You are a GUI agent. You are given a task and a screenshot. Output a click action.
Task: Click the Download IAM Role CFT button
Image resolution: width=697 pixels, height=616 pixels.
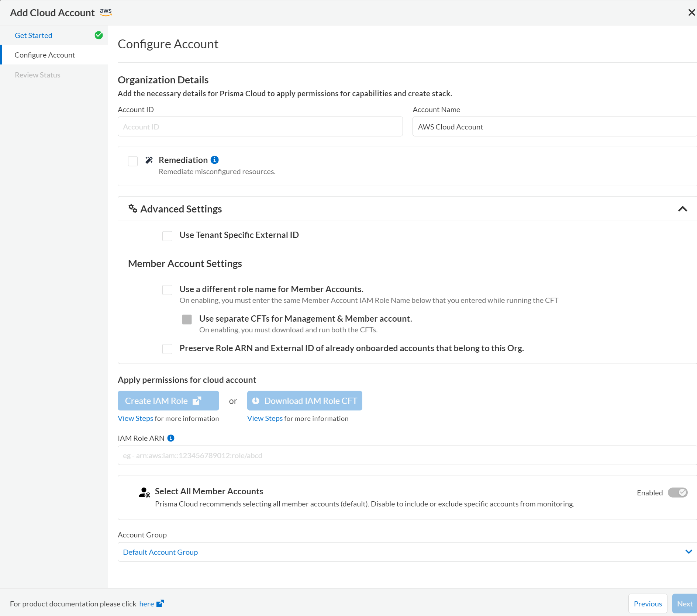point(305,401)
